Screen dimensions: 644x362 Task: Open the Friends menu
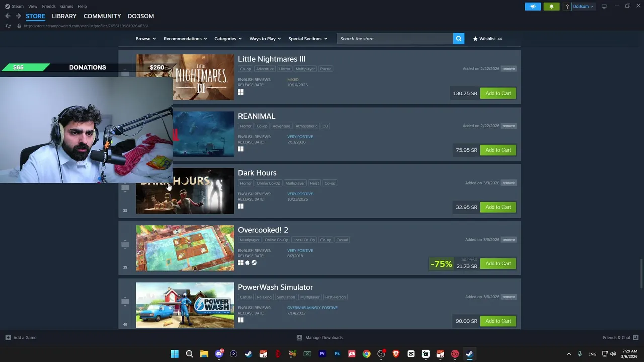point(49,6)
